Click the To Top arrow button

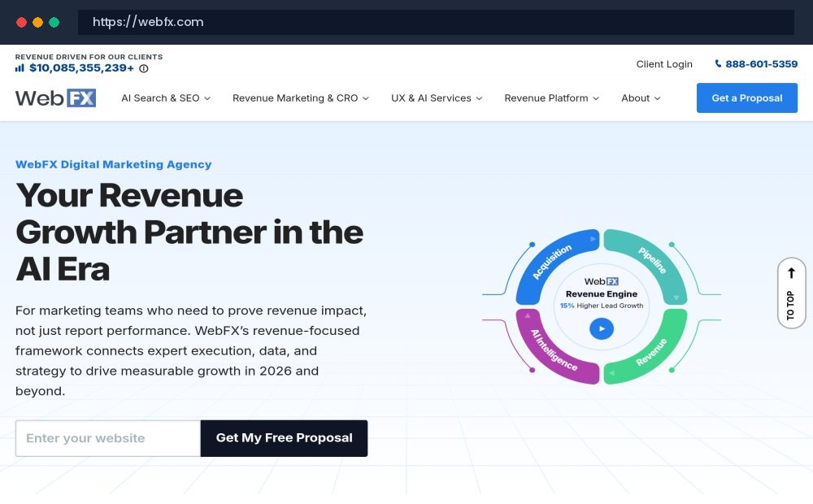[x=791, y=293]
